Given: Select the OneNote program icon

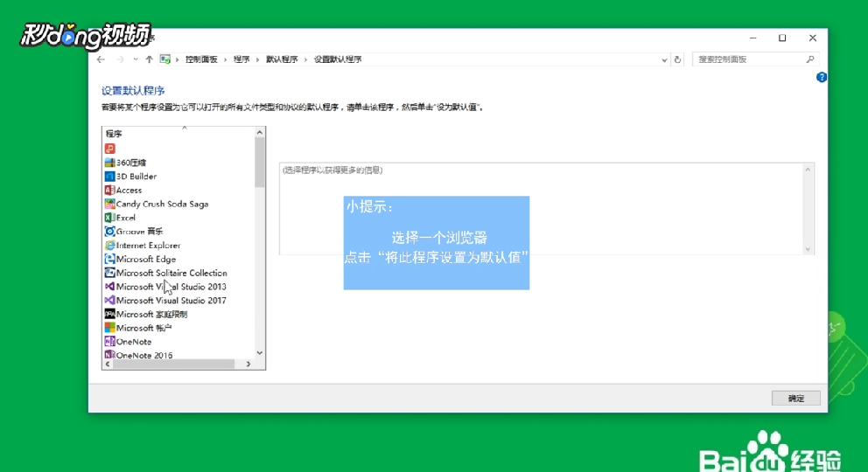Looking at the screenshot, I should coord(109,342).
